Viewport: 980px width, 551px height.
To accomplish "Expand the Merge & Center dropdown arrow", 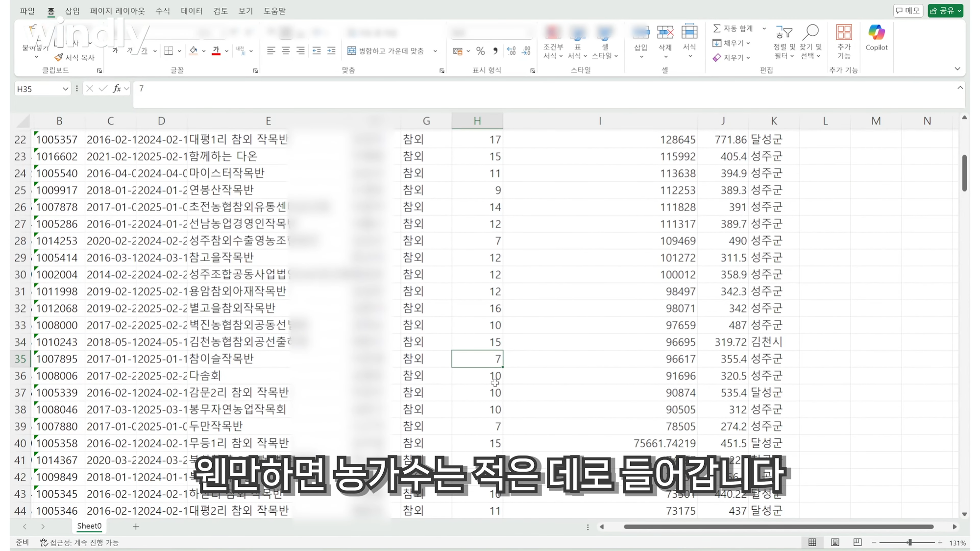I will coord(435,51).
